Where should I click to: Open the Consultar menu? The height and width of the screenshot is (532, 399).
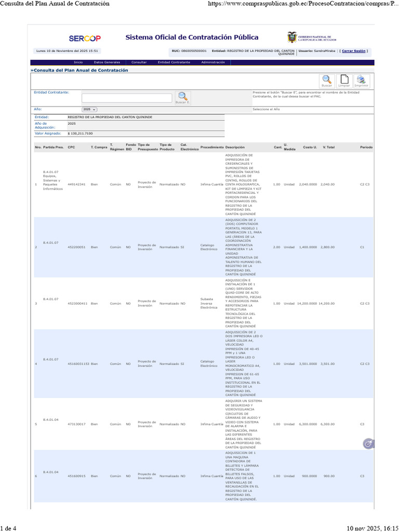139,62
